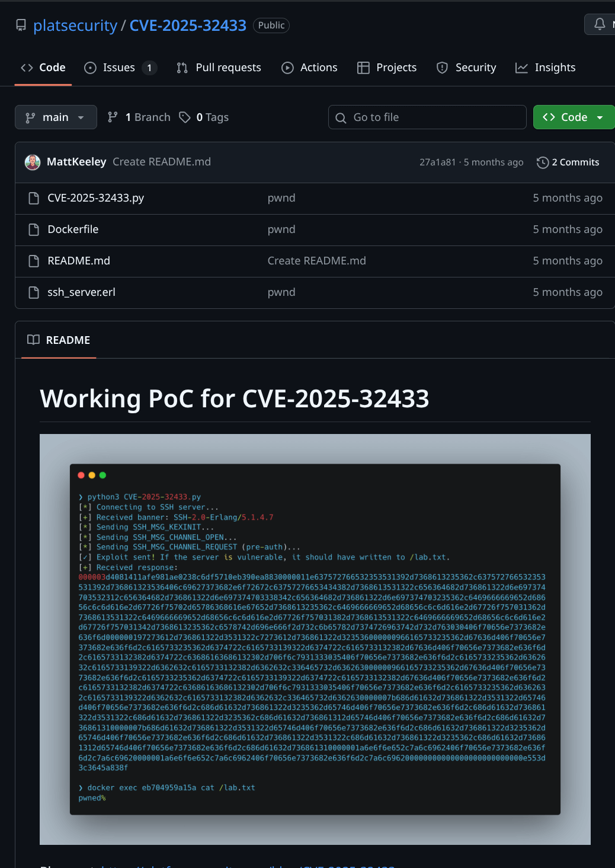Open the CVE-2025-32433.py file
615x868 pixels.
96,198
